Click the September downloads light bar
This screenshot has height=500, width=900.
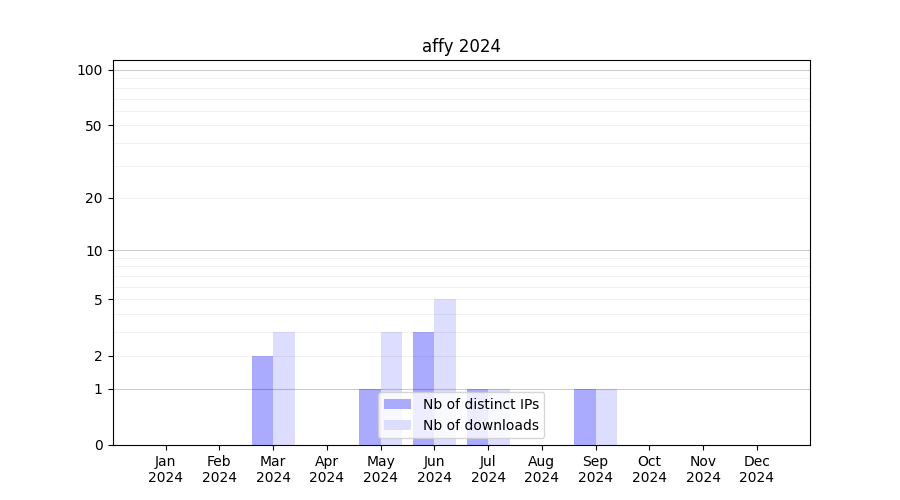click(x=606, y=416)
